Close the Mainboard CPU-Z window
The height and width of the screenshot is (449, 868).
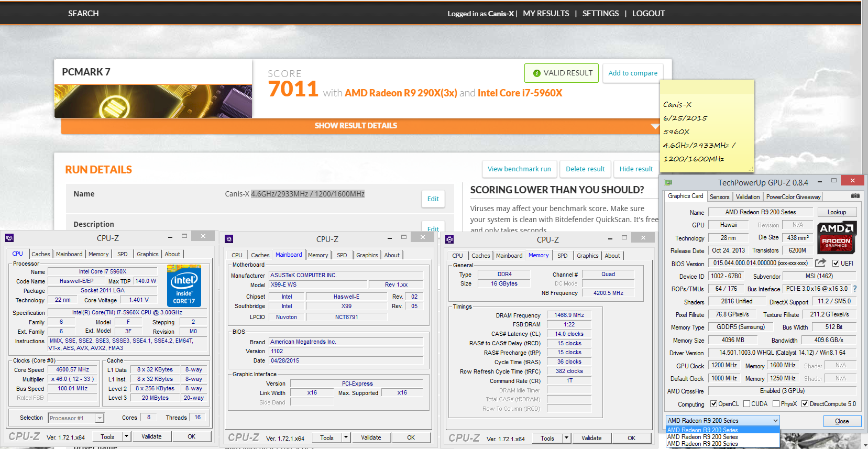click(422, 237)
